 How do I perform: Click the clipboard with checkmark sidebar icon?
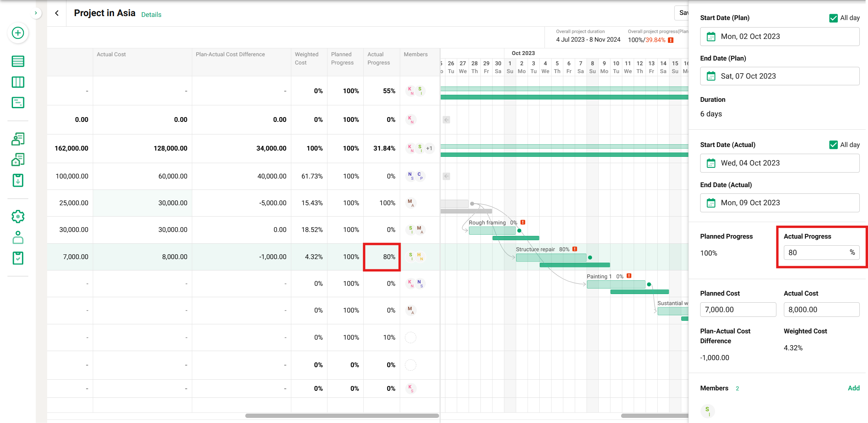click(18, 258)
